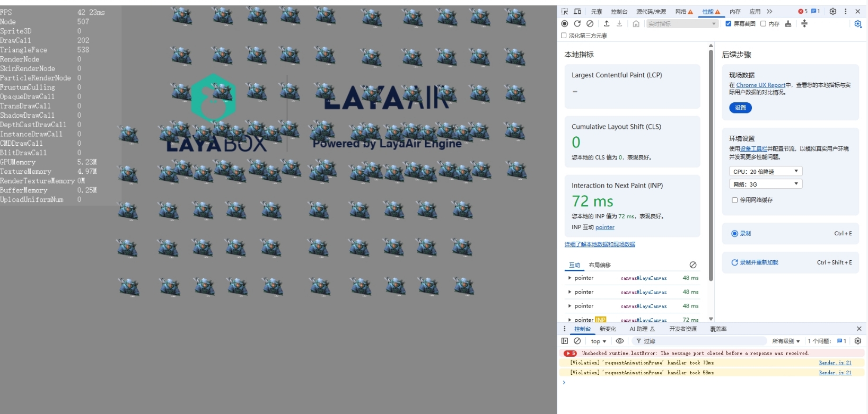The height and width of the screenshot is (414, 868).
Task: Open 详细了解本地数据和现场数据 link
Action: (600, 244)
